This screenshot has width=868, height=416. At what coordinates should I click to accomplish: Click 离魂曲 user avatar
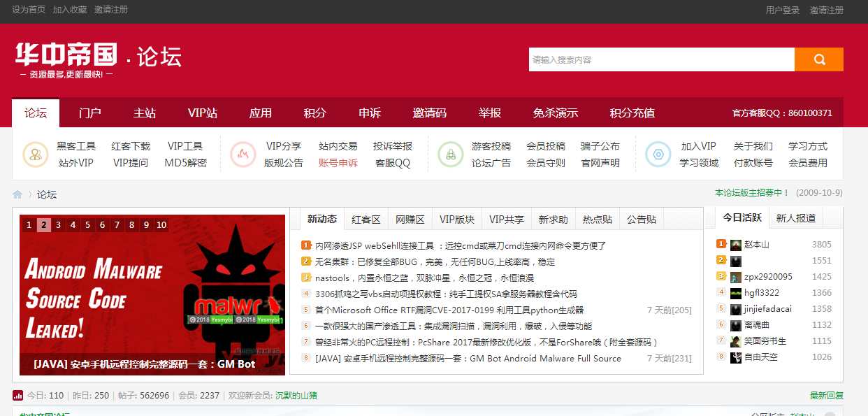[x=736, y=325]
